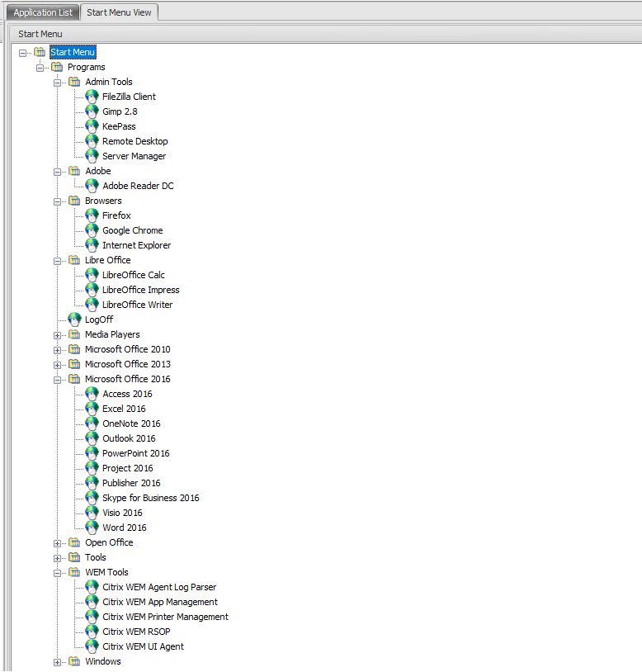Screen dimensions: 642x672
Task: Click the KeePass app icon
Action: (x=92, y=126)
